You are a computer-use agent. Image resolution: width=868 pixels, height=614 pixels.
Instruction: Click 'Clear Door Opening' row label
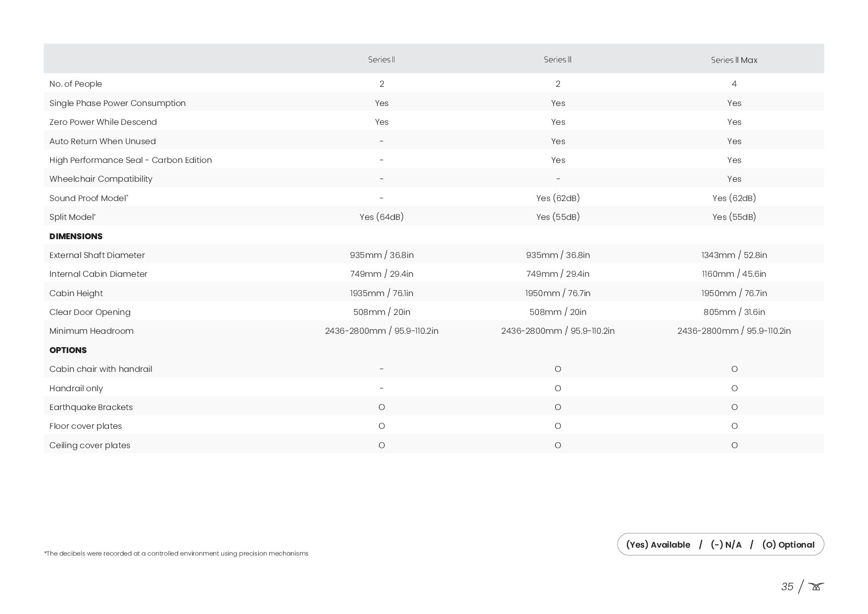(90, 312)
